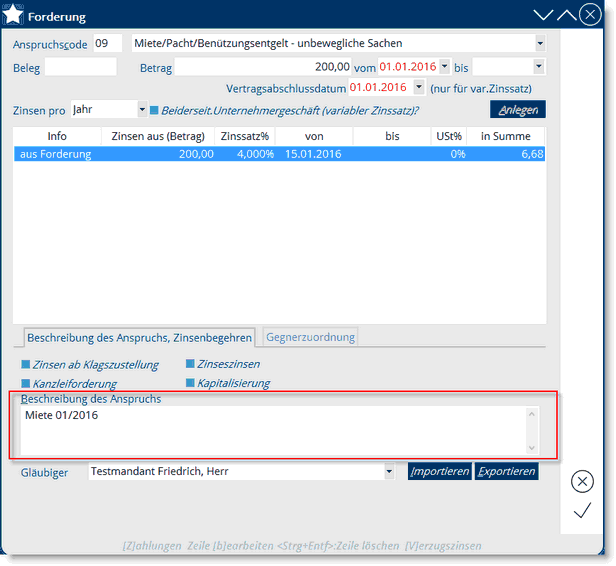616x566 pixels.
Task: Enable the Kapitalisierung checkbox
Action: coord(190,383)
